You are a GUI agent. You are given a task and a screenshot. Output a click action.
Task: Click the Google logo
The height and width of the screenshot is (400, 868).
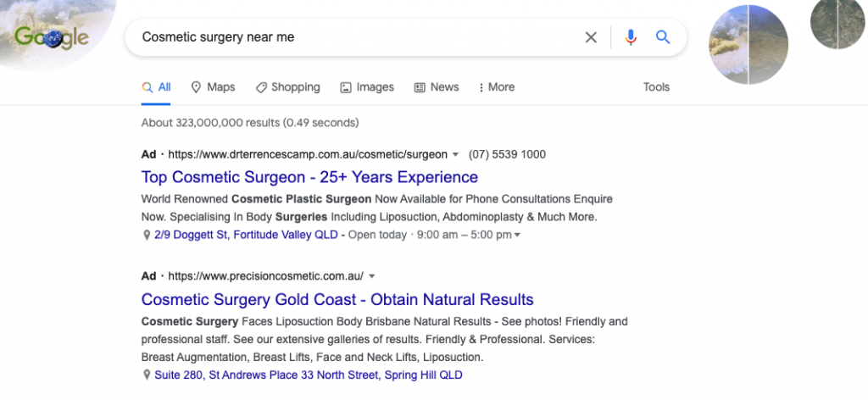[x=52, y=37]
